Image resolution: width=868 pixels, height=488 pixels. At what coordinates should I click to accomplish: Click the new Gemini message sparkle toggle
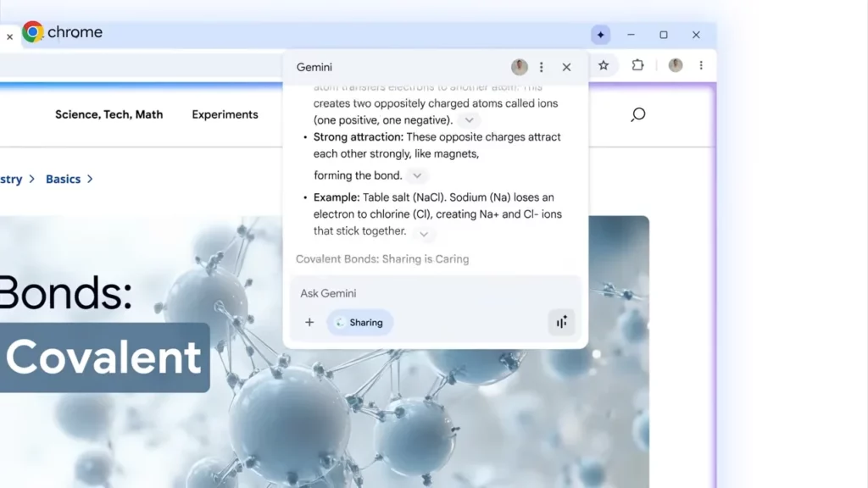pos(601,34)
